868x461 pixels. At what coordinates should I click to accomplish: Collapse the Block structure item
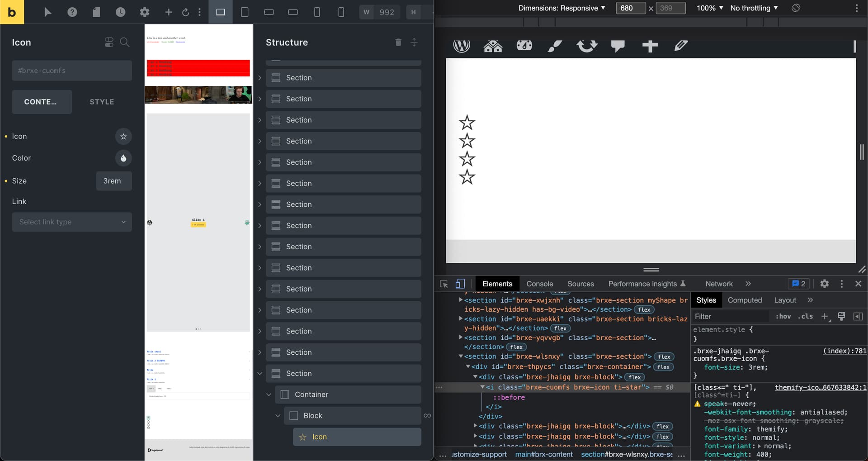click(x=278, y=416)
